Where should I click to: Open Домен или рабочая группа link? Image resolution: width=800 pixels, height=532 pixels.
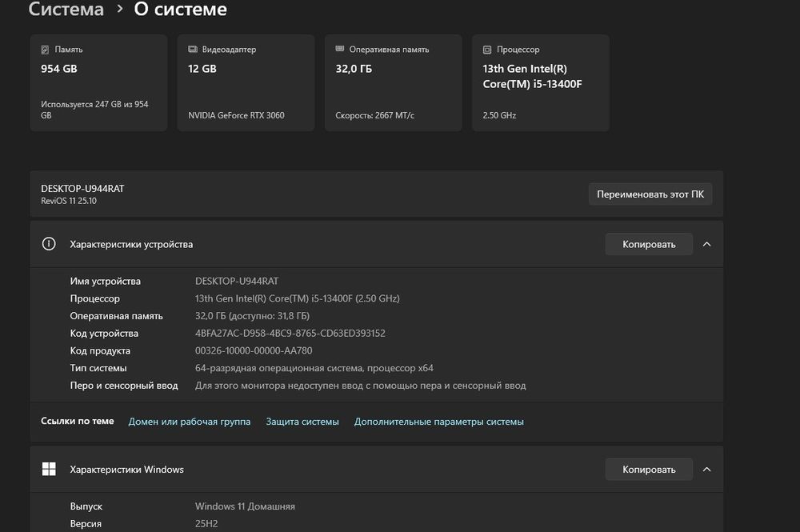pos(190,422)
